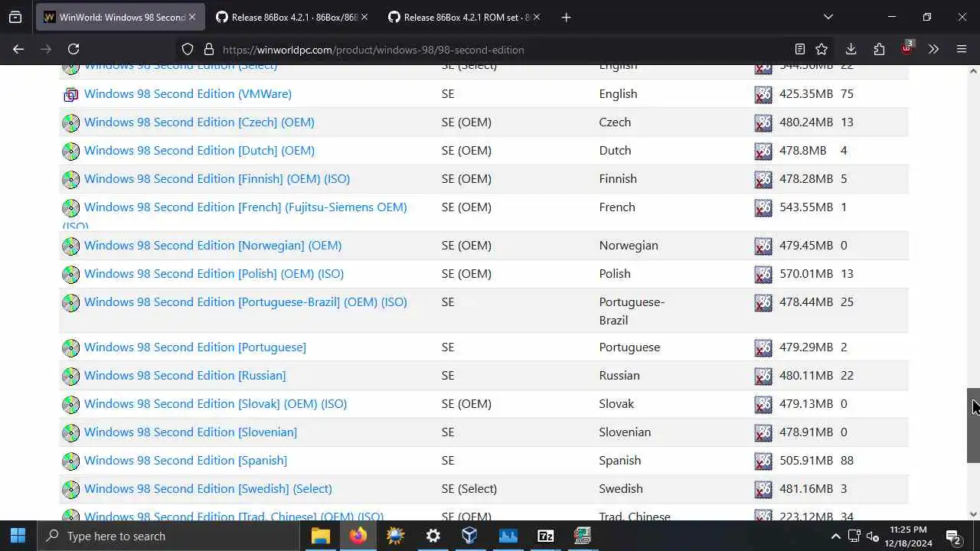980x551 pixels.
Task: Click the x86 architecture icon in Polish row
Action: pyautogui.click(x=763, y=274)
